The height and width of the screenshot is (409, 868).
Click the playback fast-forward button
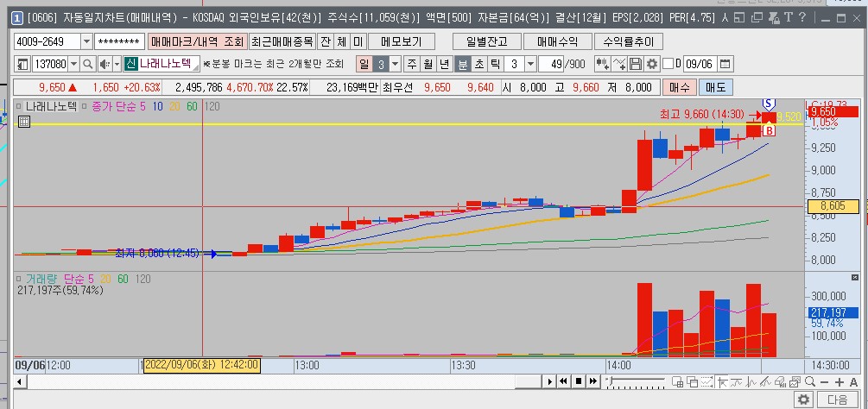[592, 381]
